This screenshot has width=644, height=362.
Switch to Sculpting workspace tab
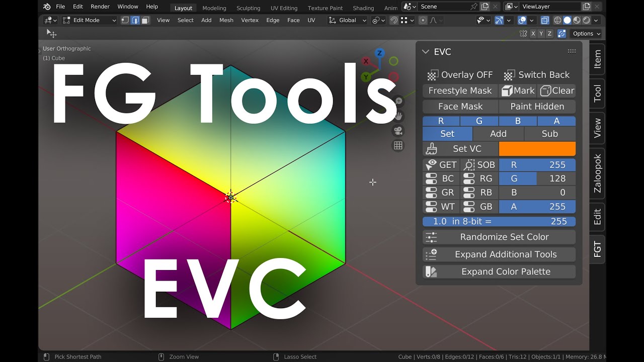coord(249,8)
